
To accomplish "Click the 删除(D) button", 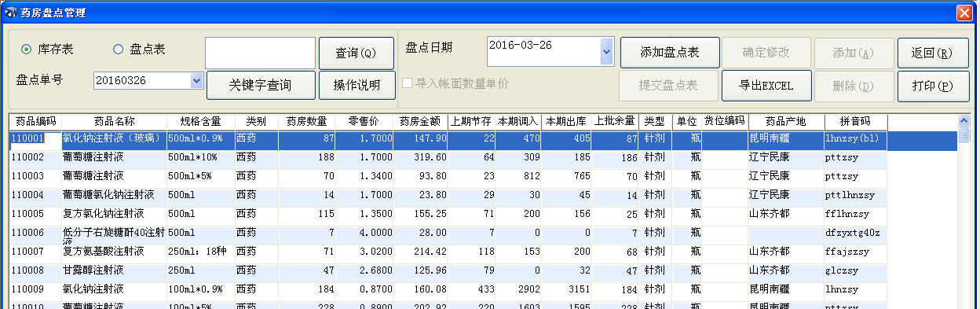I will [x=854, y=86].
